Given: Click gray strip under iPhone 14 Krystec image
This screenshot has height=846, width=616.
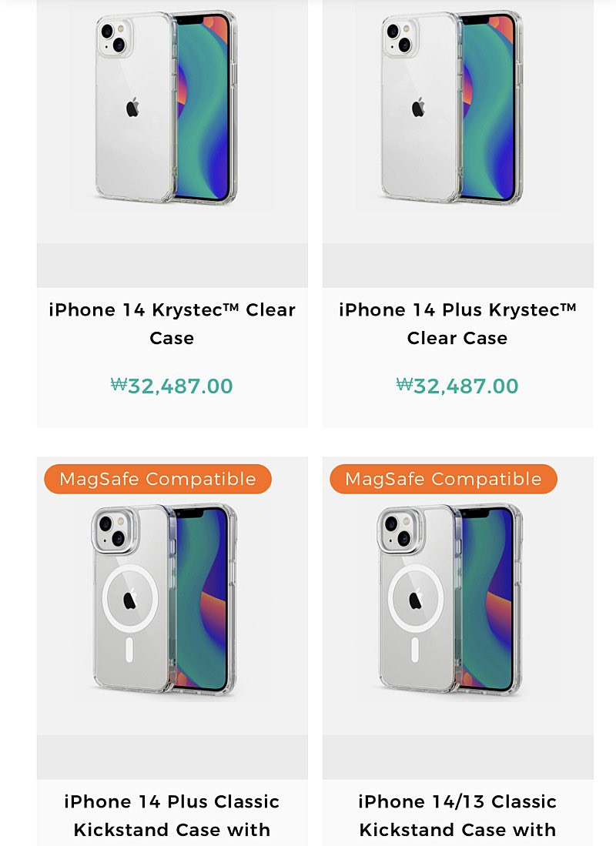Looking at the screenshot, I should pos(172,266).
